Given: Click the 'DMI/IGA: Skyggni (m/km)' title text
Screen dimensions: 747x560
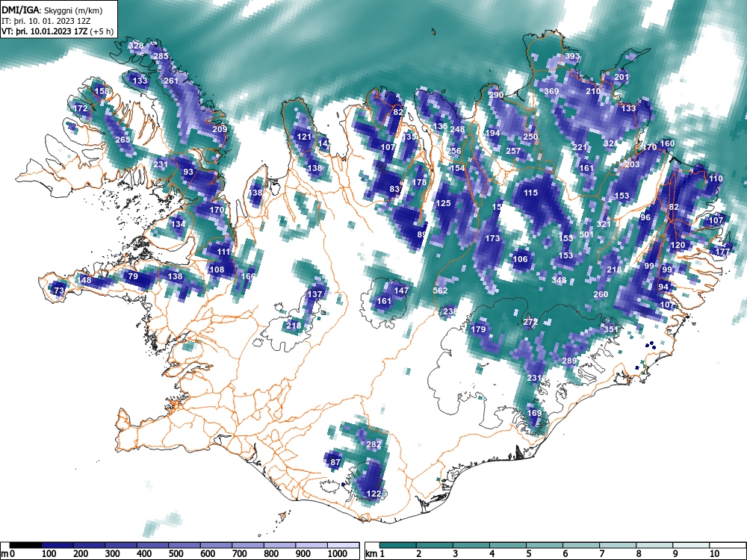Looking at the screenshot, I should coord(52,10).
